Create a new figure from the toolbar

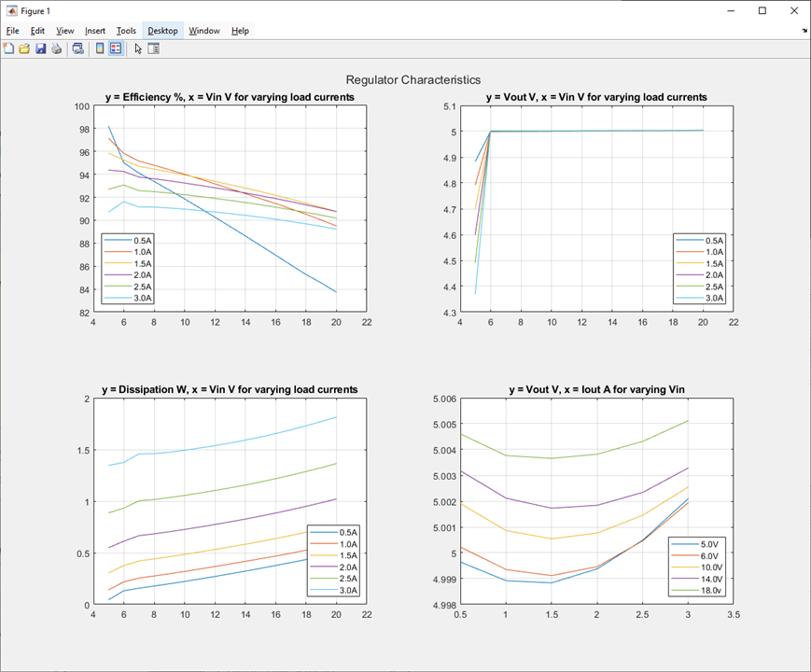[x=9, y=49]
